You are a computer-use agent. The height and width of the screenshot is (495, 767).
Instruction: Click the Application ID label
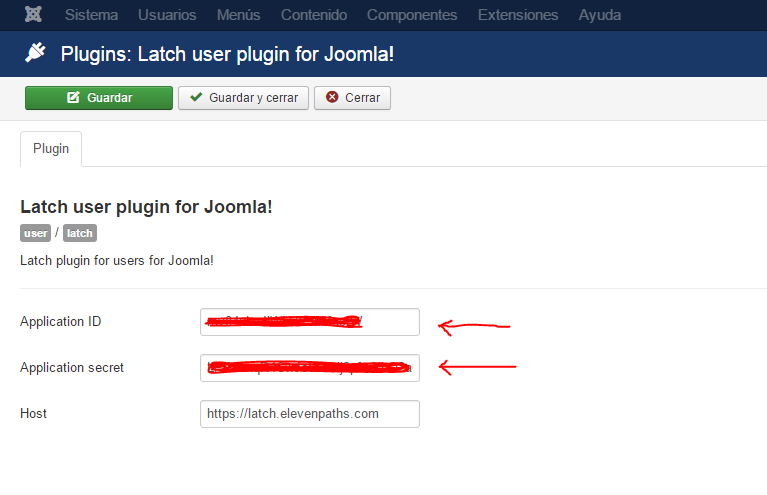[61, 321]
